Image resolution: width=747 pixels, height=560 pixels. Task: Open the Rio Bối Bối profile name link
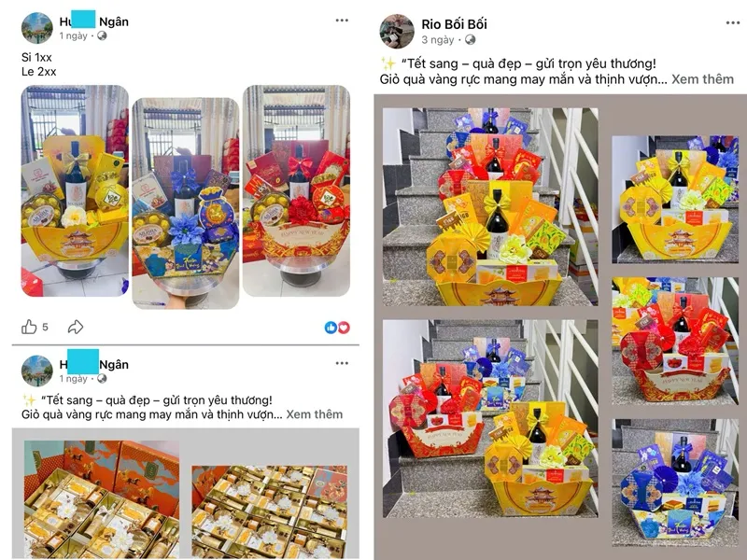(454, 24)
